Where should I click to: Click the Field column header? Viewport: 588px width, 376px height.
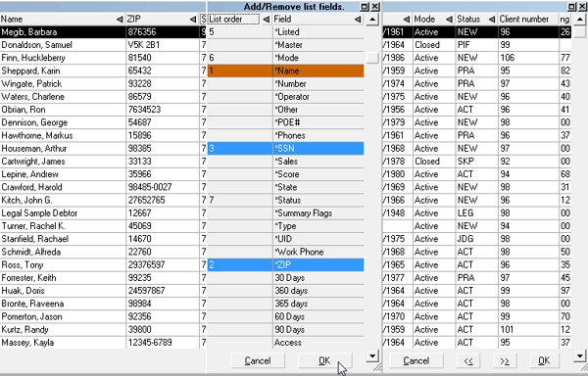(318, 20)
